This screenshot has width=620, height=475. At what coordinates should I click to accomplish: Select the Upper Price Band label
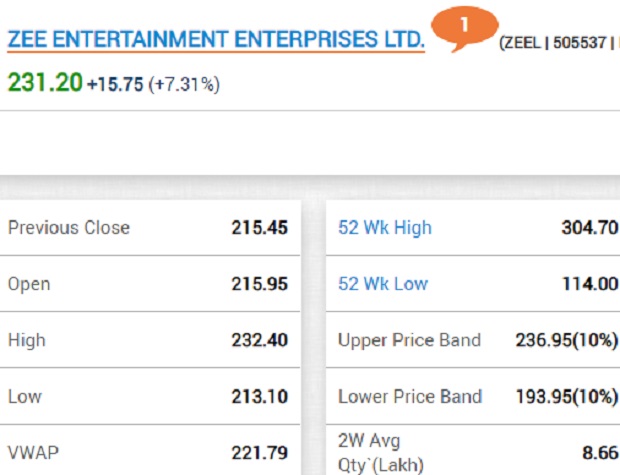pos(409,340)
